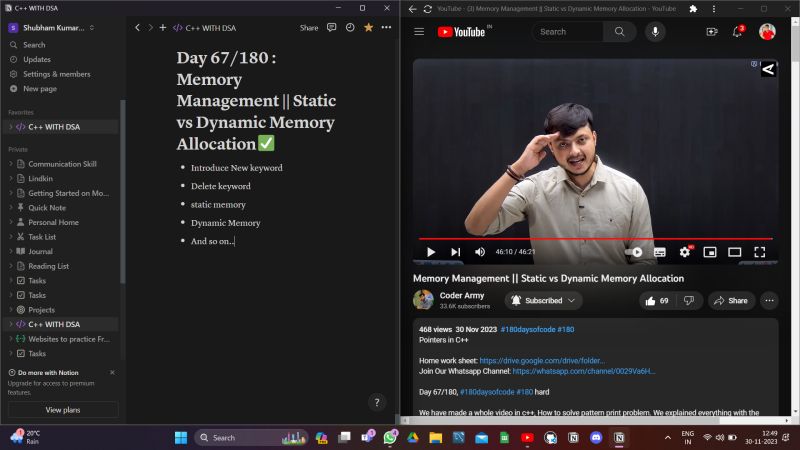The height and width of the screenshot is (450, 800).
Task: Toggle the video autoplay switch
Action: click(x=636, y=252)
